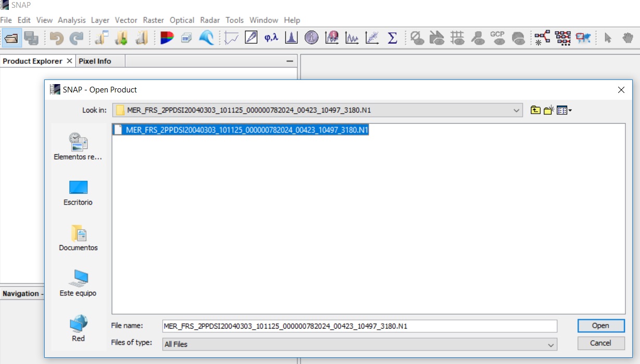Open the Tools menu

(x=234, y=20)
